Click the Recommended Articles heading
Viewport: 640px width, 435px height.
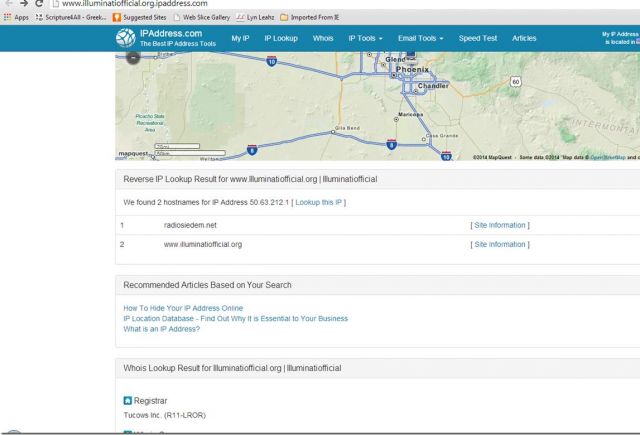(207, 285)
